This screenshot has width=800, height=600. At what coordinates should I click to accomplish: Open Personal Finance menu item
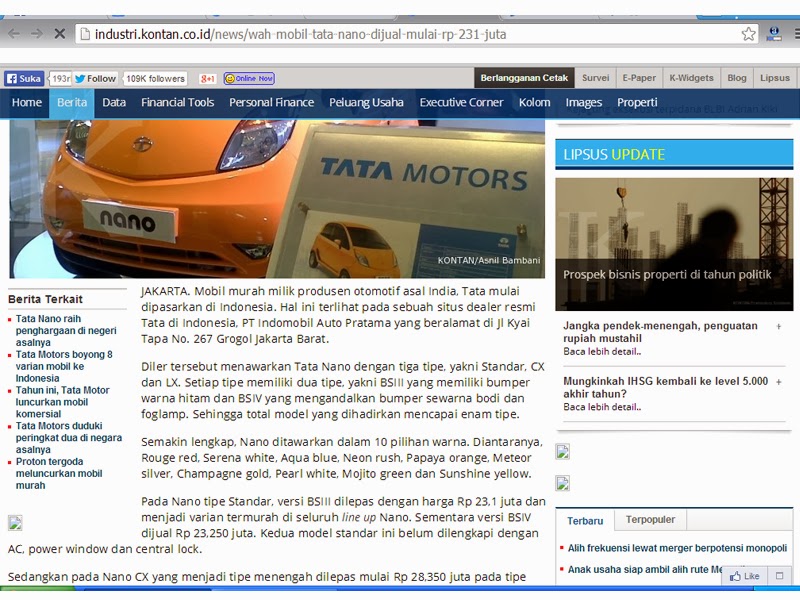(x=271, y=103)
